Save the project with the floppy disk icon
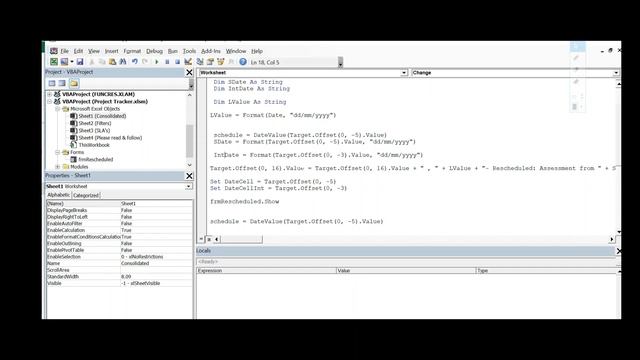 [80, 62]
